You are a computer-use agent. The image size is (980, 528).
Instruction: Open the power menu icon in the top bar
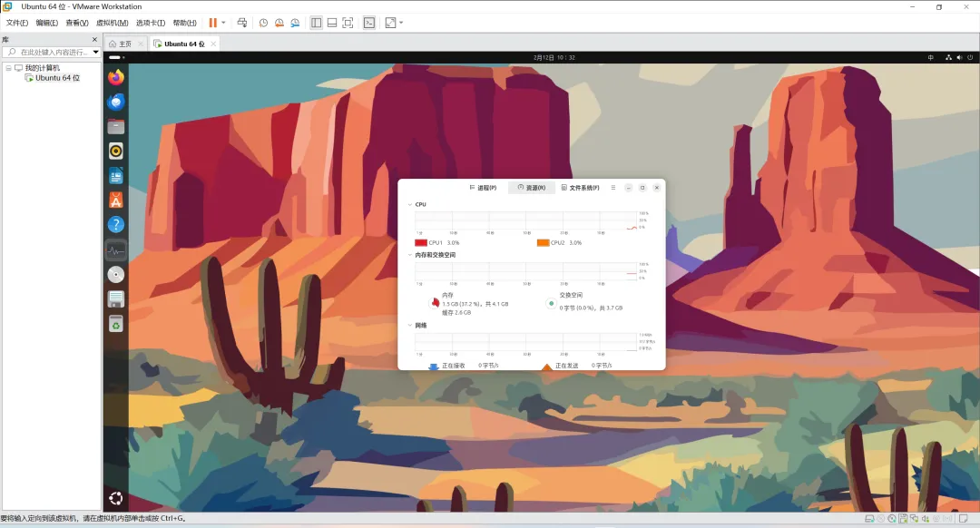click(x=970, y=57)
